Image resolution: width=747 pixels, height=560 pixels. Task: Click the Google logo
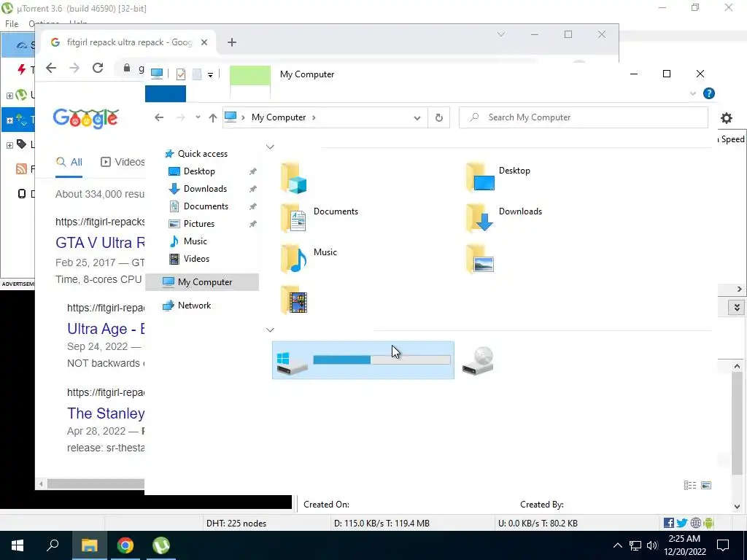86,118
